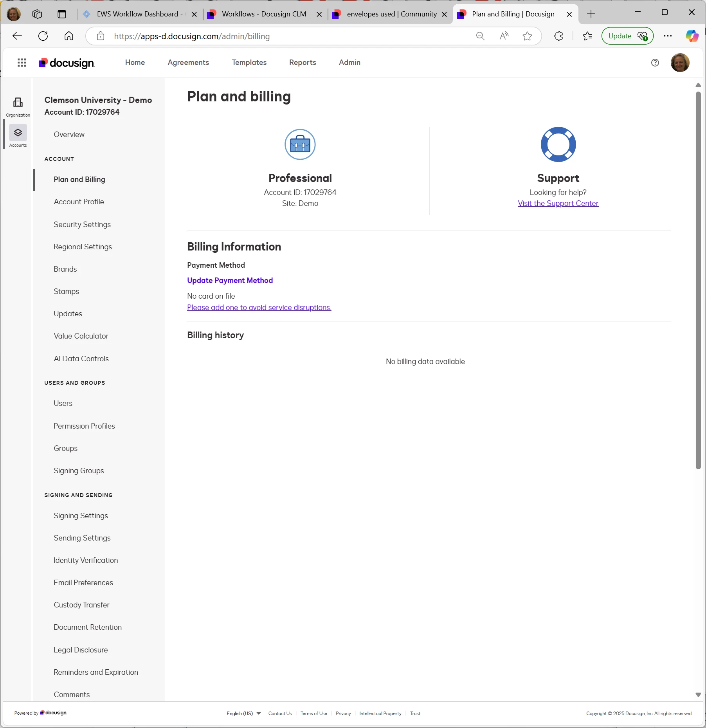Open the Templates menu item
This screenshot has width=706, height=728.
point(249,63)
